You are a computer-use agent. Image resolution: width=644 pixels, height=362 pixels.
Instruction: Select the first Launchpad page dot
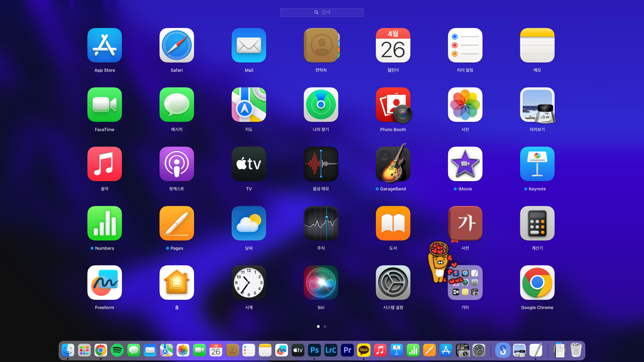pyautogui.click(x=318, y=326)
